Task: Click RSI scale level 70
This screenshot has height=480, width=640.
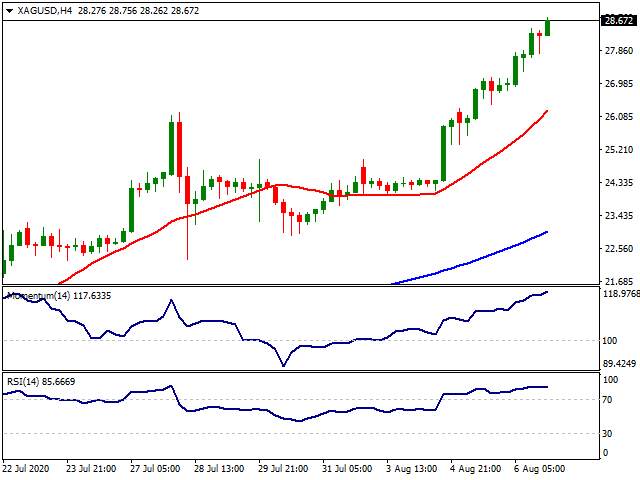Action: point(607,400)
